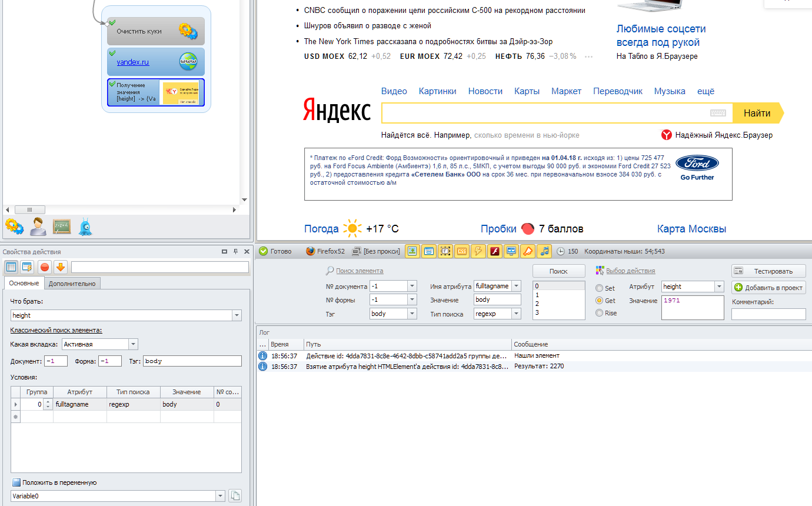
Task: Click the Тестировать button
Action: click(x=768, y=271)
